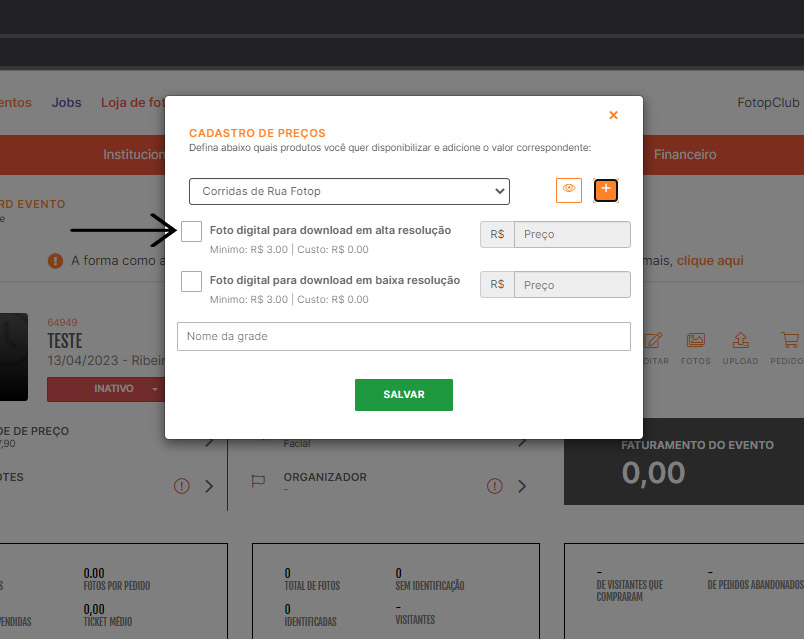Click the warning icon next to LOTES
The height and width of the screenshot is (639, 804).
[x=181, y=485]
